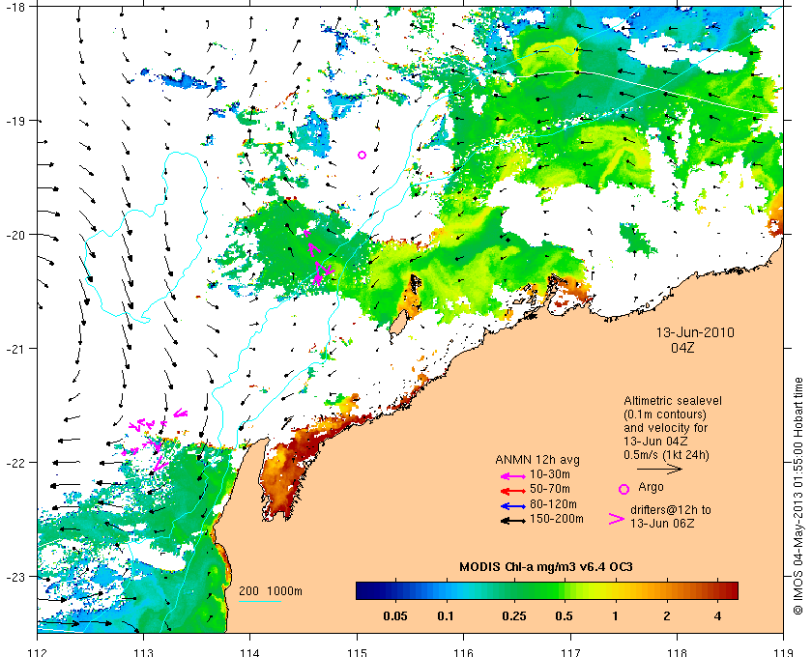Click the 0.5m/s velocity scale arrow
Image resolution: width=812 pixels, height=657 pixels.
659,470
